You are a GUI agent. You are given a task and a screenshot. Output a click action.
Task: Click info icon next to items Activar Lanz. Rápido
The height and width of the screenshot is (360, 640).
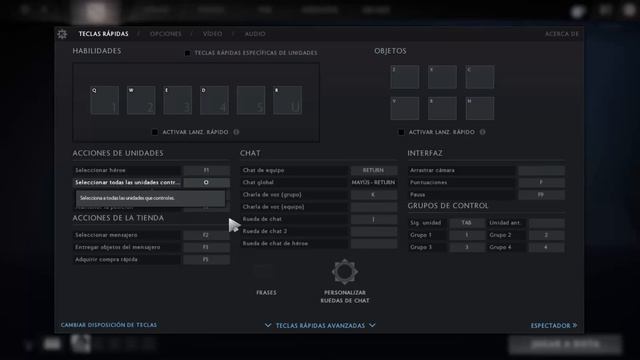click(482, 132)
